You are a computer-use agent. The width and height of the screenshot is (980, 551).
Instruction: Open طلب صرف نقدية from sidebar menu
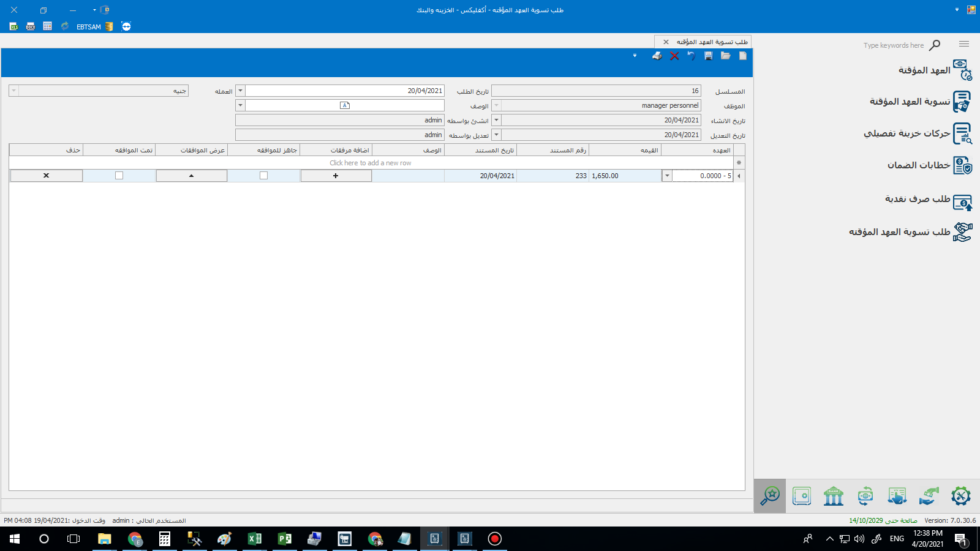(917, 199)
